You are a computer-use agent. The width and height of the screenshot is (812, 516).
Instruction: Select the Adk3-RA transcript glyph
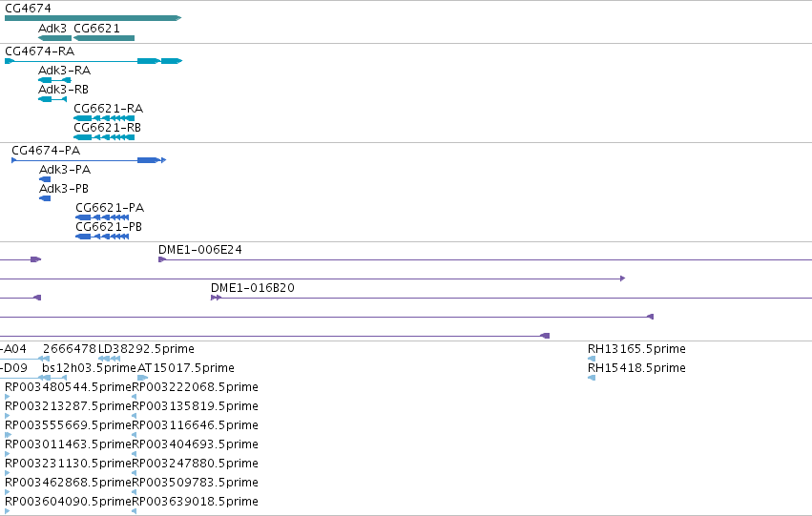[x=55, y=80]
